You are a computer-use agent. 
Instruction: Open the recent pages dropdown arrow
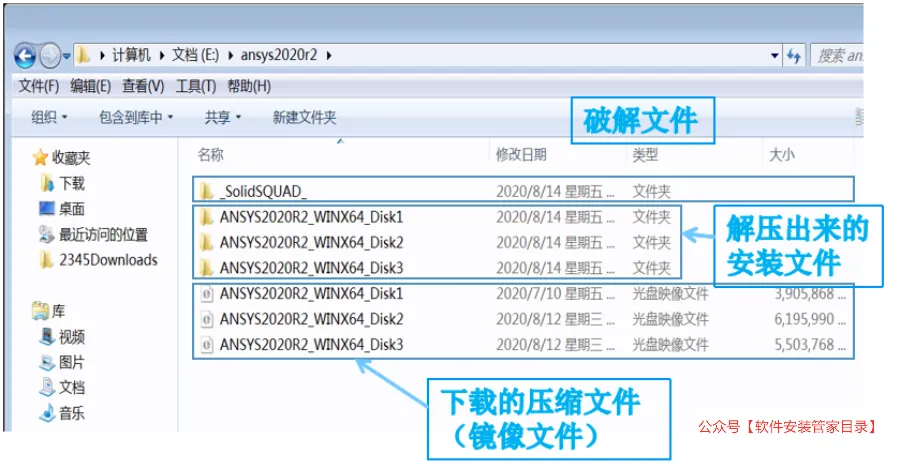(67, 56)
